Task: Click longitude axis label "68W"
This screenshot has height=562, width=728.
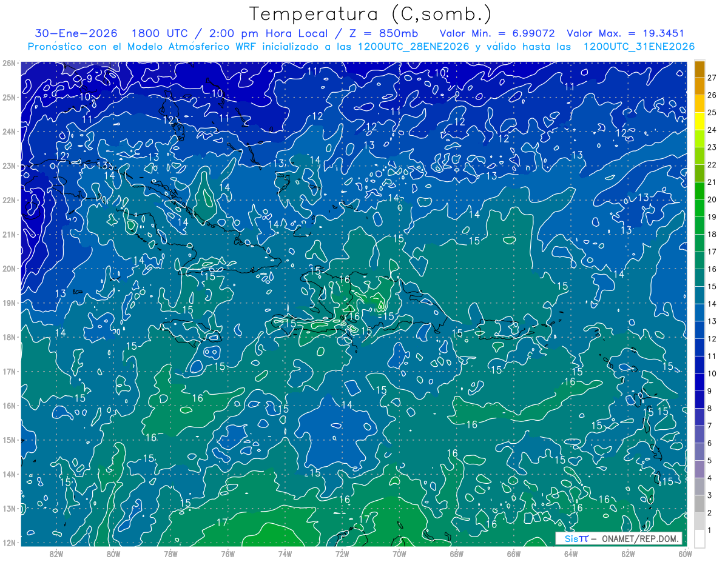Action: pyautogui.click(x=457, y=554)
